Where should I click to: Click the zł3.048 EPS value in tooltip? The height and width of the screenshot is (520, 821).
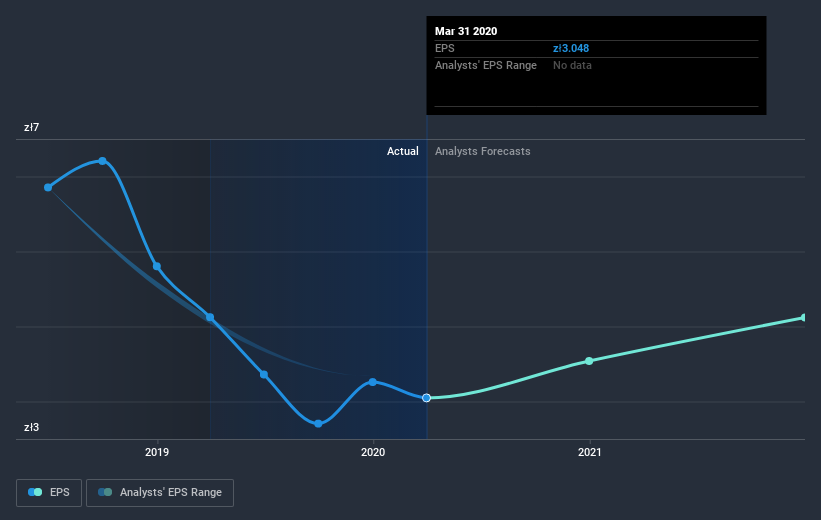571,48
